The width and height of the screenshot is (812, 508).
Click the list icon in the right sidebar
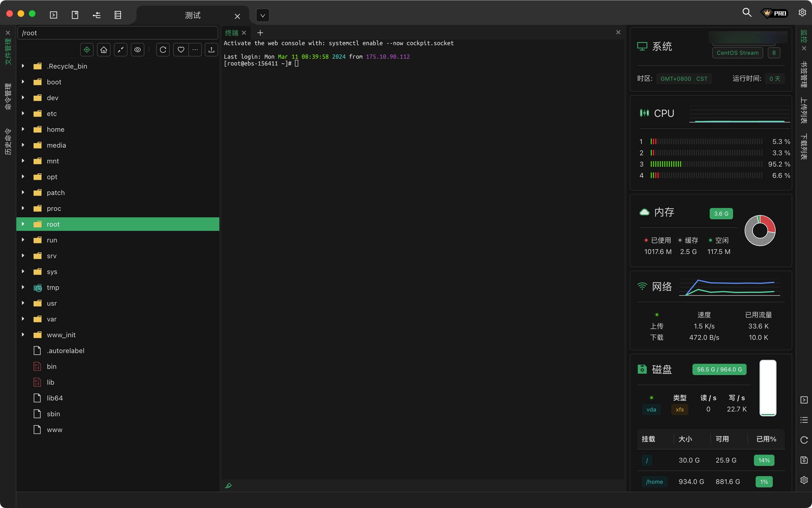point(804,420)
